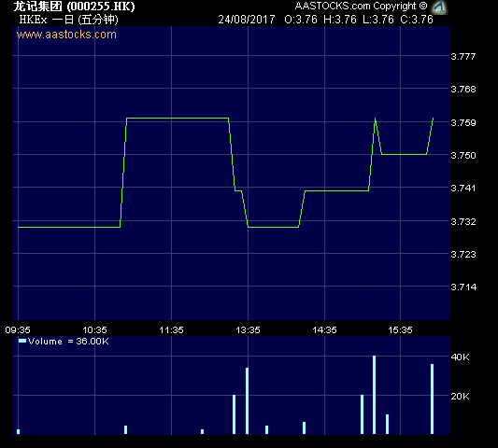Select the 14:35 time axis label
498x448 pixels.
tap(324, 330)
